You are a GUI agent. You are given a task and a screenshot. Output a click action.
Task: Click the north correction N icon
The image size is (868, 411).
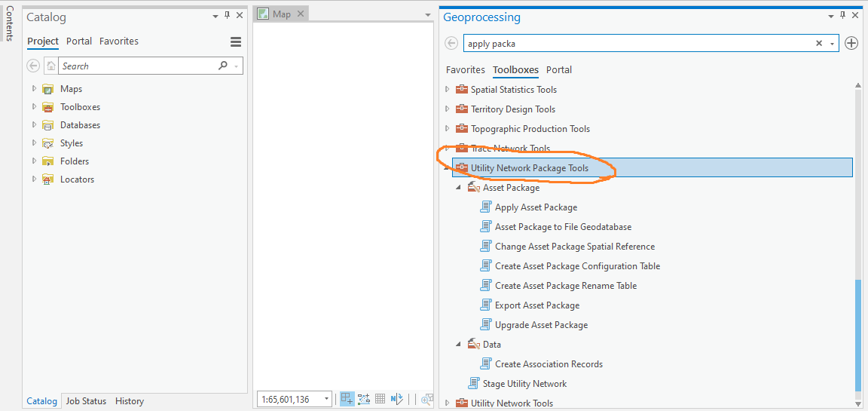pyautogui.click(x=396, y=398)
